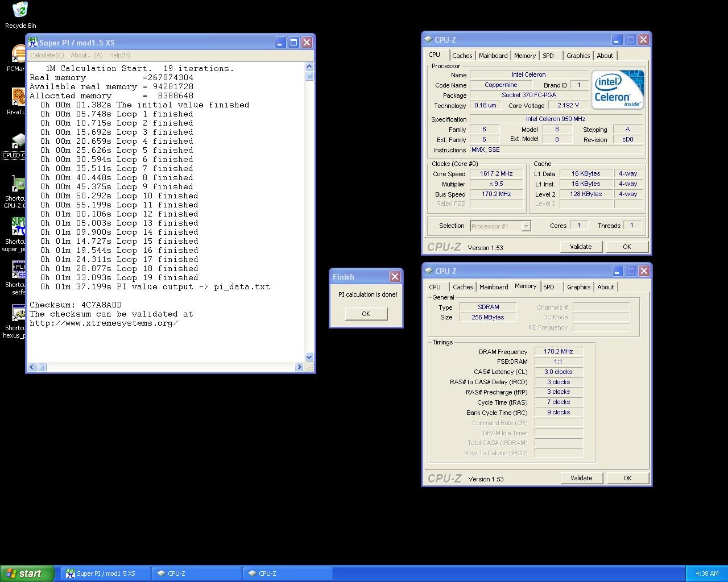
Task: Click the 4:38 AM system clock
Action: [707, 573]
